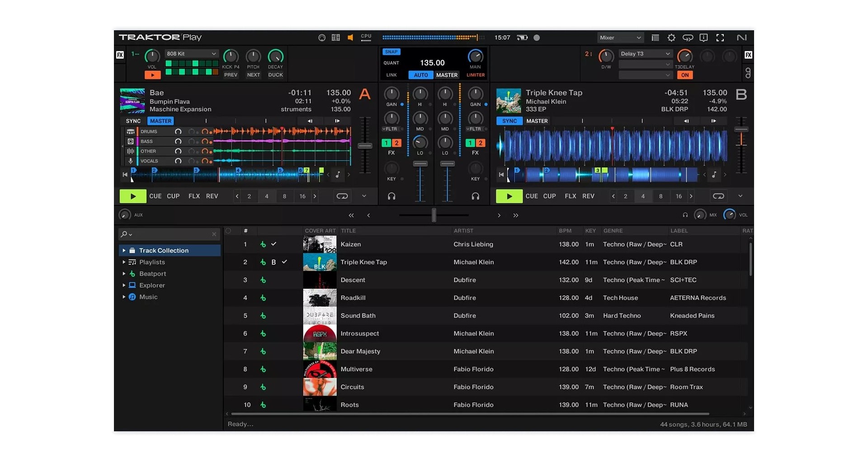This screenshot has height=462, width=868.
Task: Click the crossfader handle
Action: [434, 215]
